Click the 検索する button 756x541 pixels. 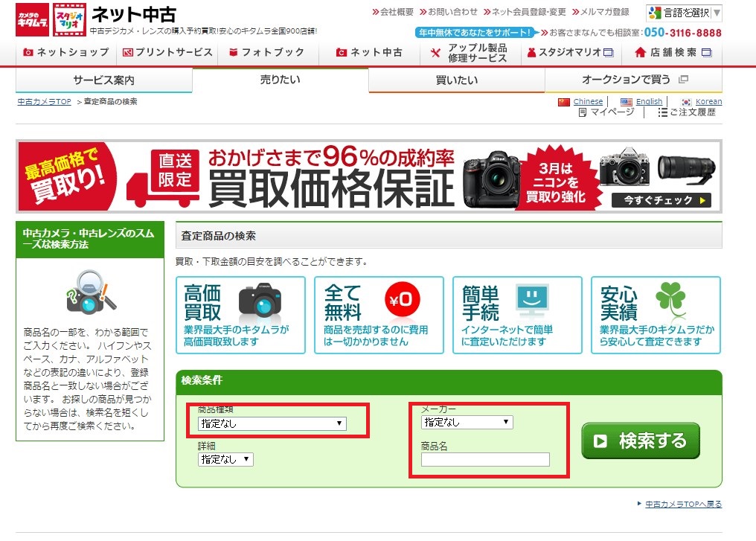click(x=640, y=441)
